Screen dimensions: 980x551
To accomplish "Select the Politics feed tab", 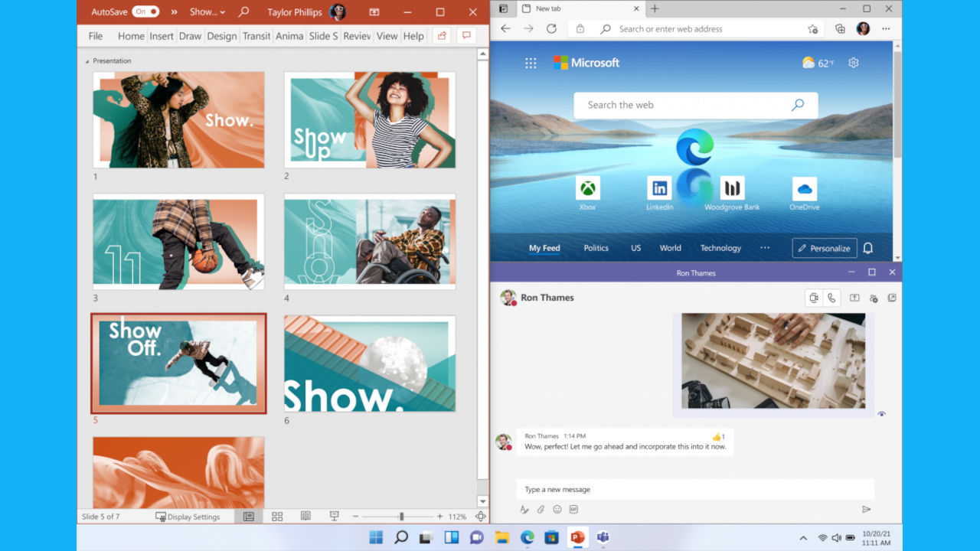I will point(596,248).
